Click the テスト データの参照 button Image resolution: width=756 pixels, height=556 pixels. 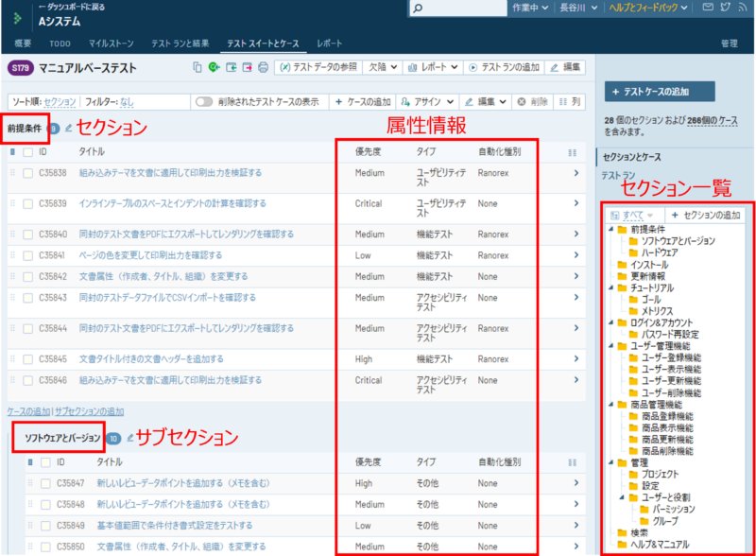click(318, 67)
